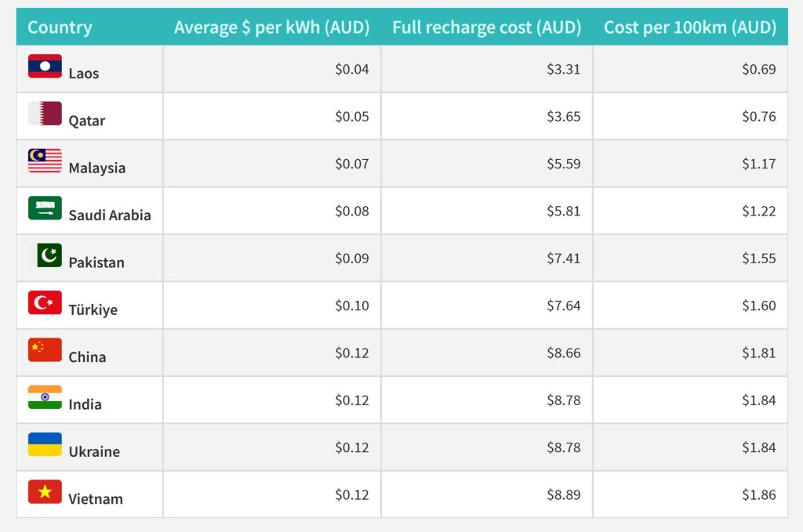Image resolution: width=803 pixels, height=532 pixels.
Task: Click the Average $ per kWh (AUD) header
Action: point(271,27)
